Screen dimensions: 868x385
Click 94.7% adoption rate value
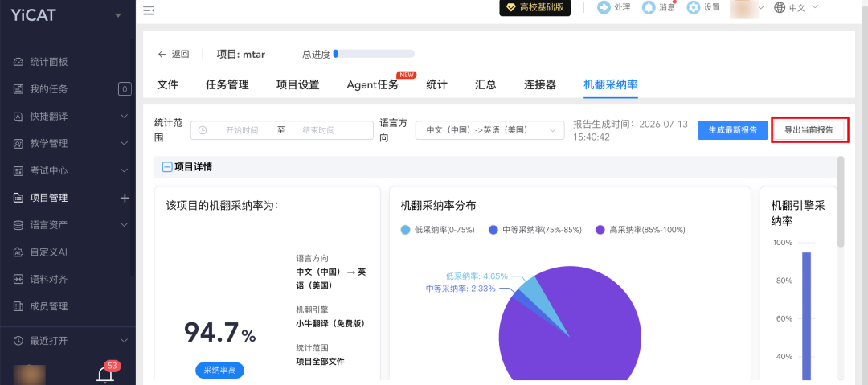coord(219,333)
